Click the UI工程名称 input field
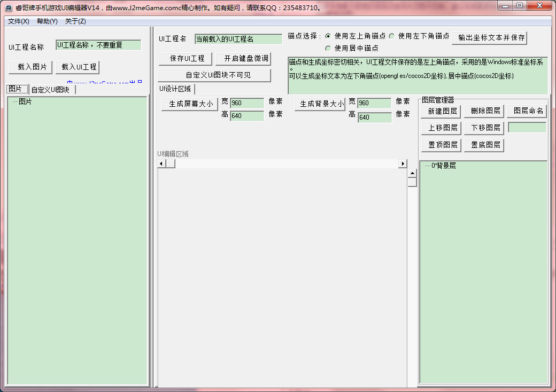The height and width of the screenshot is (392, 556). click(98, 45)
